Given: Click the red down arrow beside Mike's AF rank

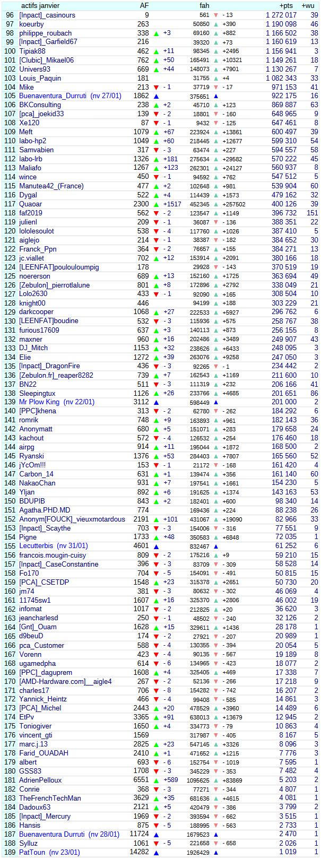Looking at the screenshot, I should tap(156, 88).
